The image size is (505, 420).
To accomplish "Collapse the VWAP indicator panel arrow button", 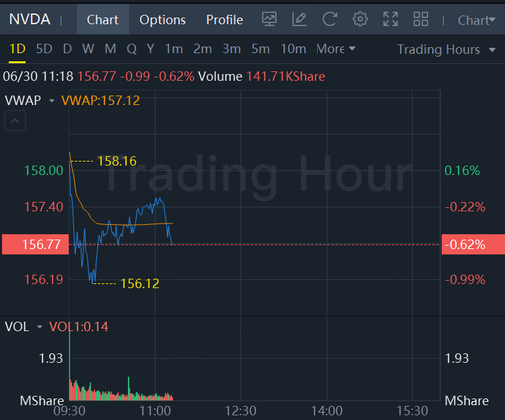I will tap(15, 122).
